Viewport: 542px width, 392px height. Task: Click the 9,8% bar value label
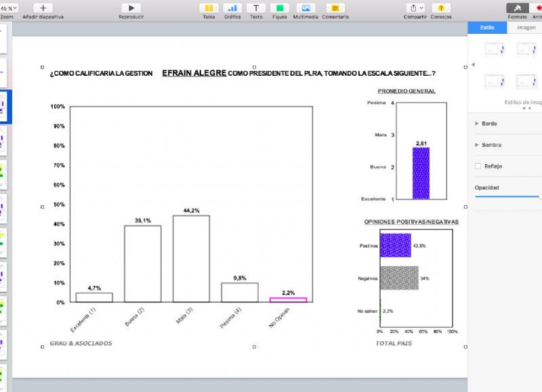click(240, 278)
